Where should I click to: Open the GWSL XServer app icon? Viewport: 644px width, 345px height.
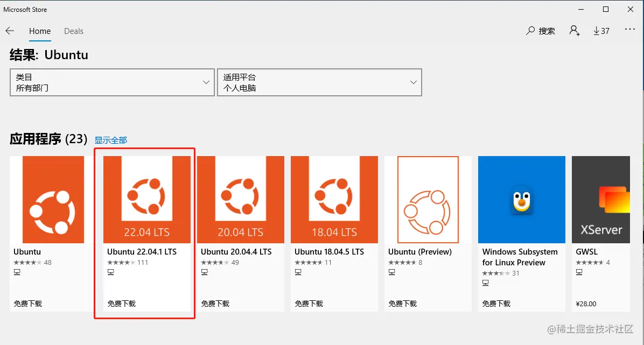(x=601, y=199)
